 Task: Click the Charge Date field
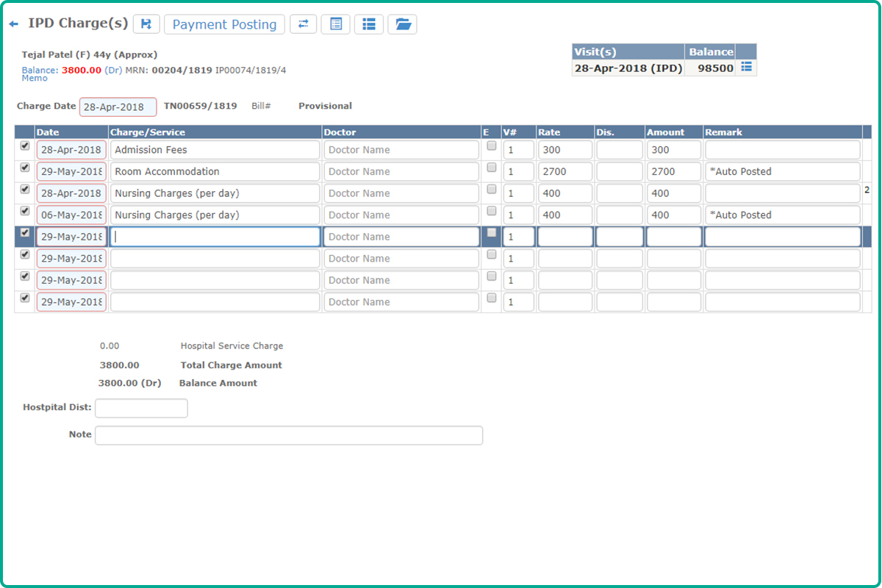[x=118, y=107]
